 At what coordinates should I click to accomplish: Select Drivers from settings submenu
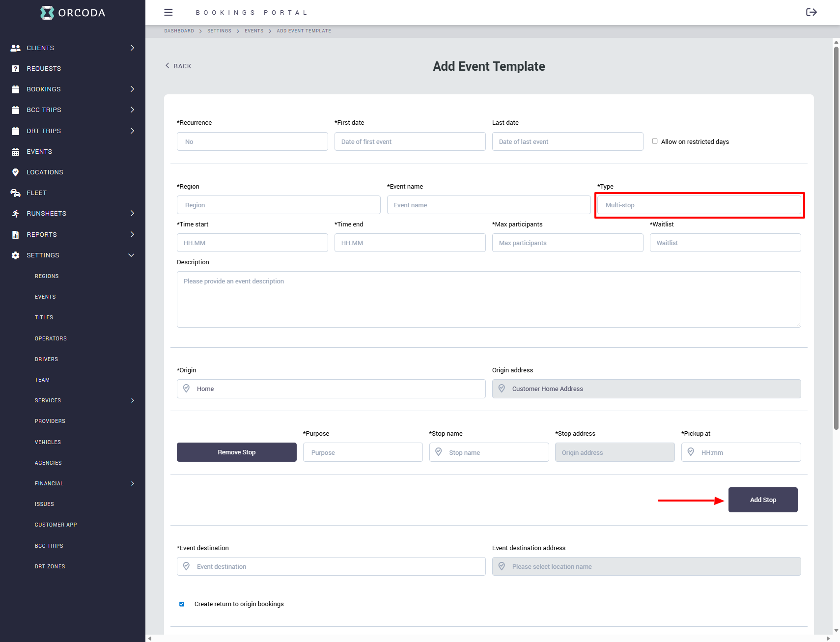pyautogui.click(x=46, y=359)
